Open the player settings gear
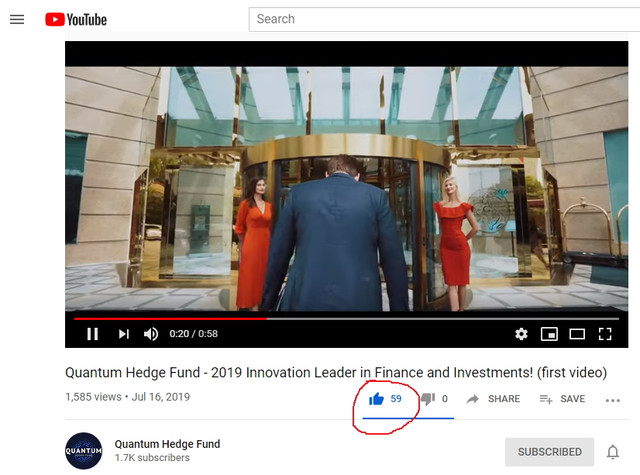Image resolution: width=640 pixels, height=475 pixels. pyautogui.click(x=521, y=334)
